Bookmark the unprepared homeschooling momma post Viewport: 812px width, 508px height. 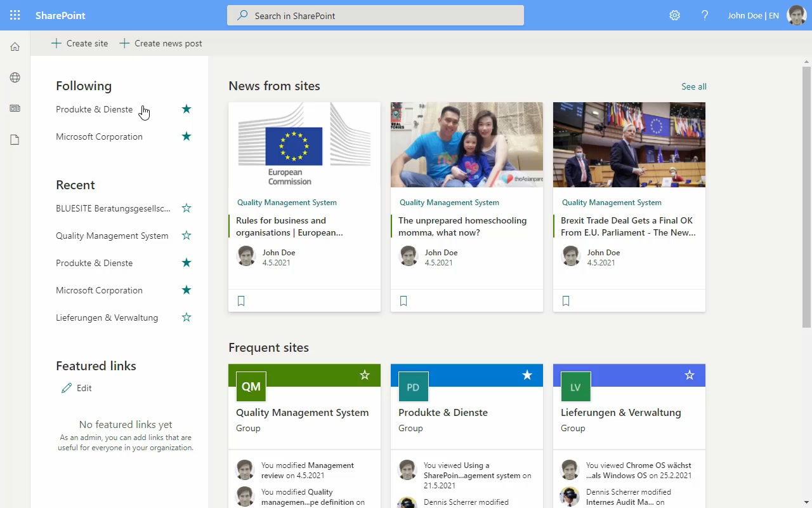[403, 301]
